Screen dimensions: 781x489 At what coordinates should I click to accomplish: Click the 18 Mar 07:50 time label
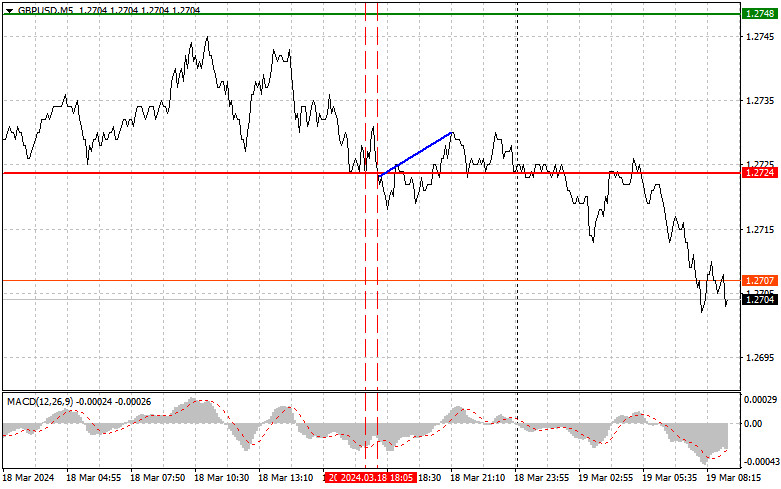pyautogui.click(x=157, y=478)
